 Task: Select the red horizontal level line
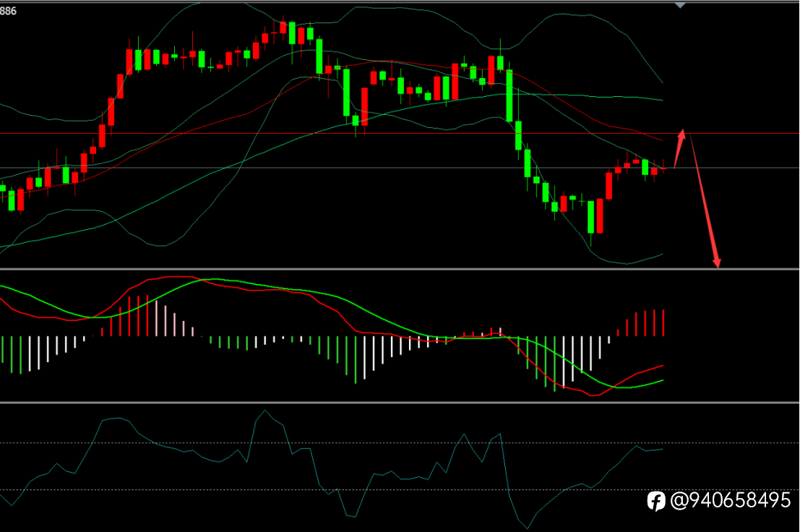(400, 134)
